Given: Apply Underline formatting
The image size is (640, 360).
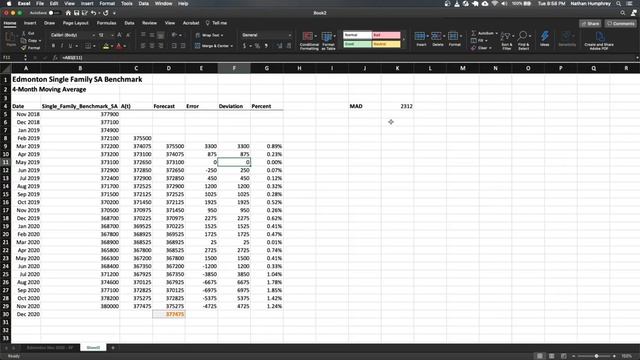Looking at the screenshot, I should click(x=70, y=46).
